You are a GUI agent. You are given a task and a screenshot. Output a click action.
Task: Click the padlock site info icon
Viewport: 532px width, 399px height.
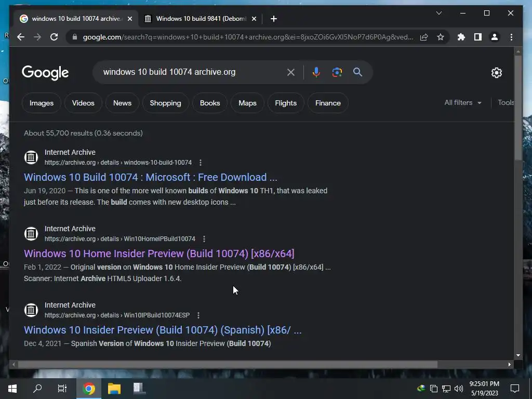click(x=75, y=37)
